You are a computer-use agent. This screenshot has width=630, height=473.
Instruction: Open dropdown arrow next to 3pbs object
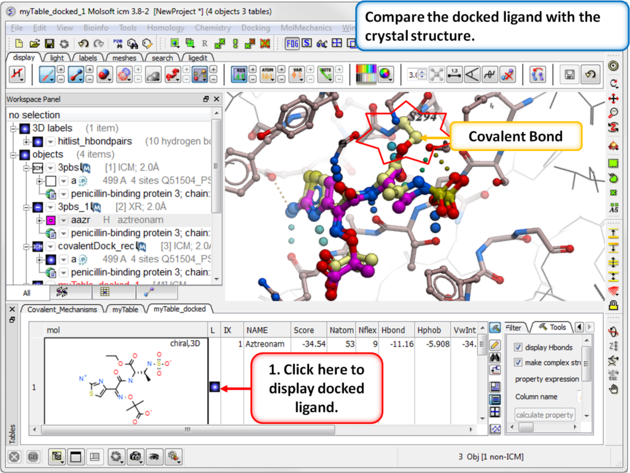click(x=51, y=168)
